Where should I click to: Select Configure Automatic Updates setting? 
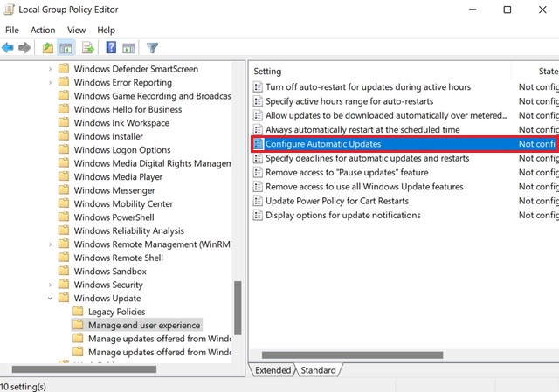pyautogui.click(x=405, y=144)
